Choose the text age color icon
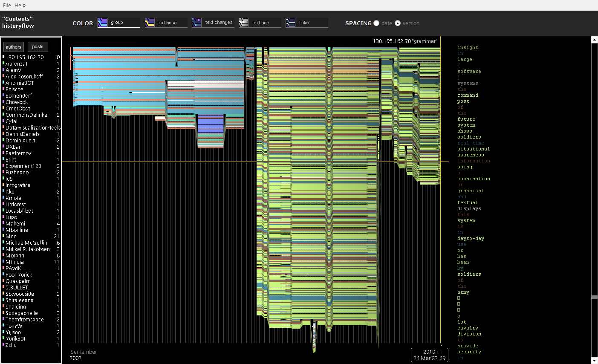 coord(243,23)
